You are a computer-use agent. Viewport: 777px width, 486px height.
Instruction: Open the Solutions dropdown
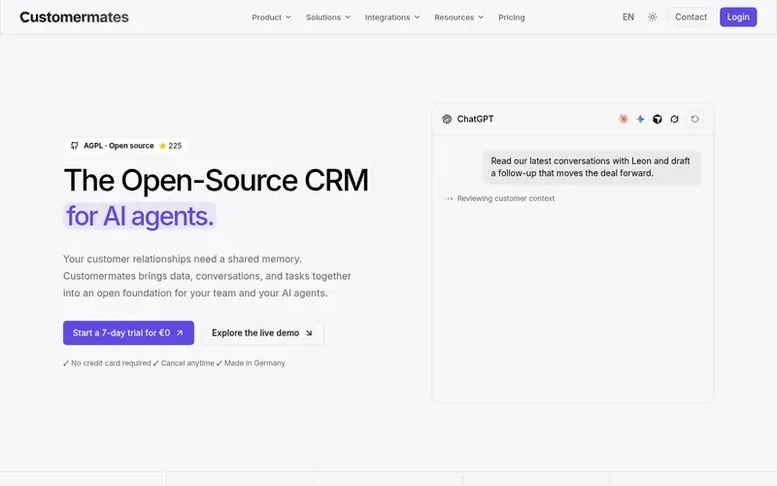coord(328,17)
